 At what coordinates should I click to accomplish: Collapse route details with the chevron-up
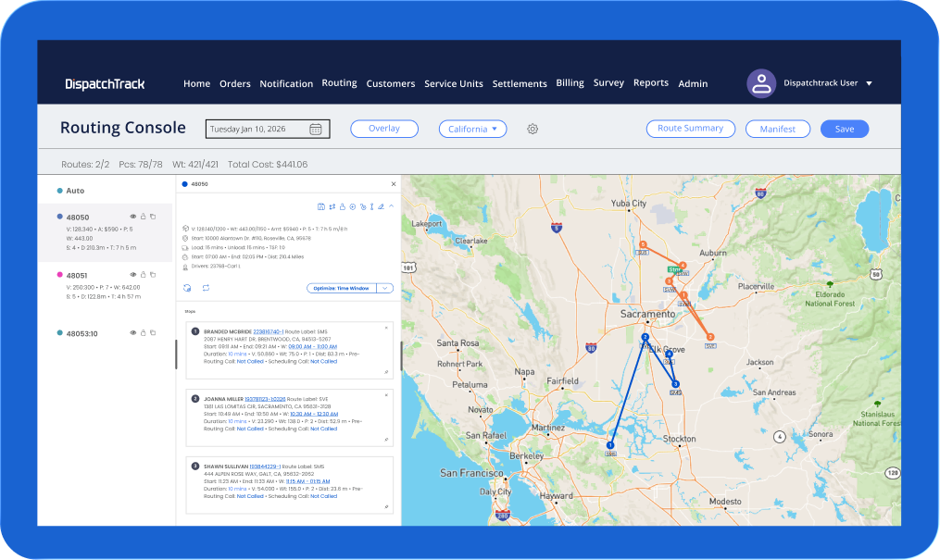(x=392, y=206)
